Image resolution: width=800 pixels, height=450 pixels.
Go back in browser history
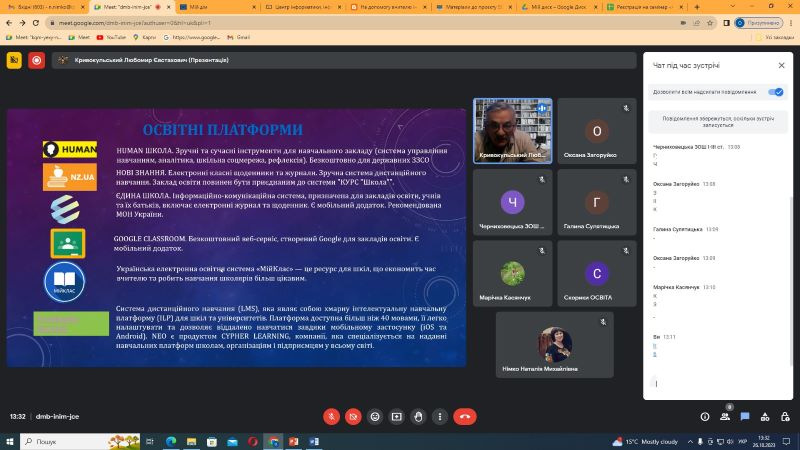(x=9, y=23)
